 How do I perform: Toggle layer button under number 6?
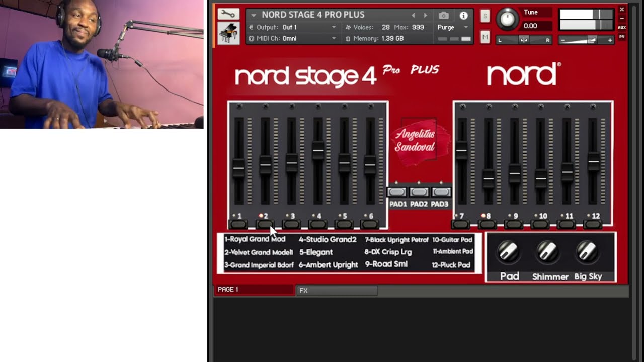(370, 225)
